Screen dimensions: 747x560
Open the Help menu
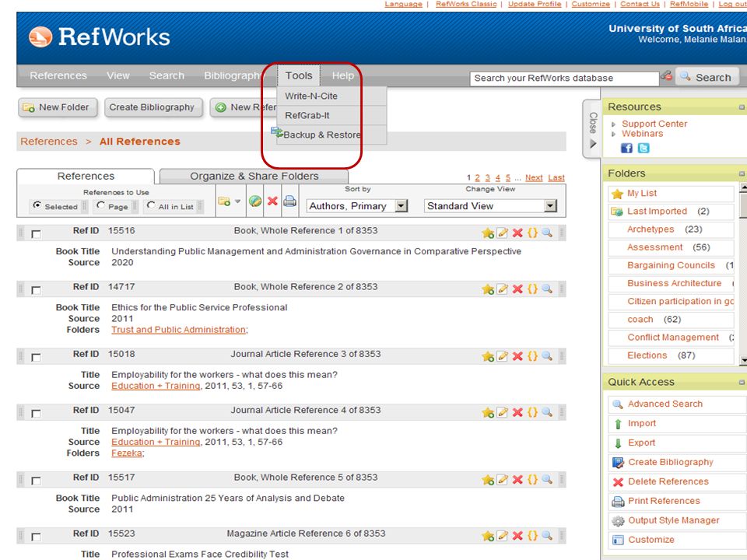coord(343,75)
